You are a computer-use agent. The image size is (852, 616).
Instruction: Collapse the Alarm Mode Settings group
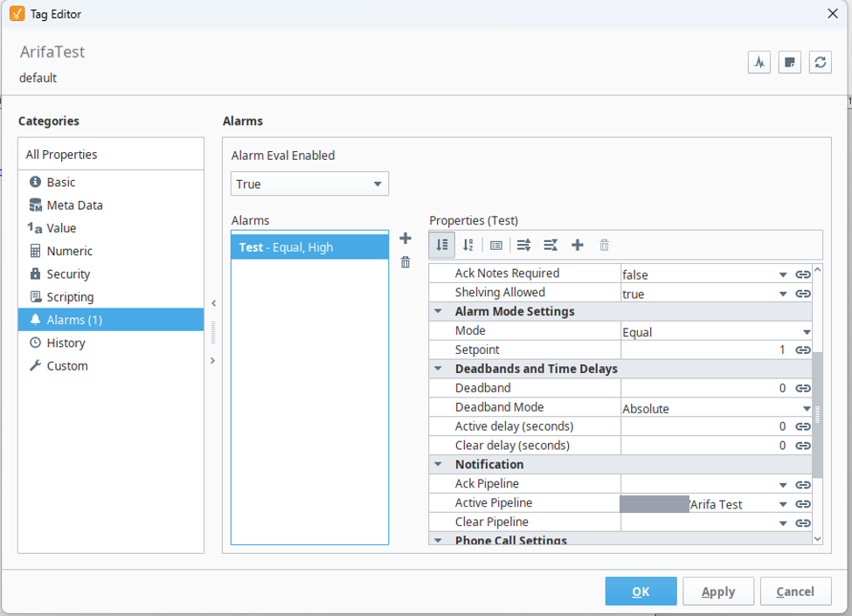coord(438,311)
